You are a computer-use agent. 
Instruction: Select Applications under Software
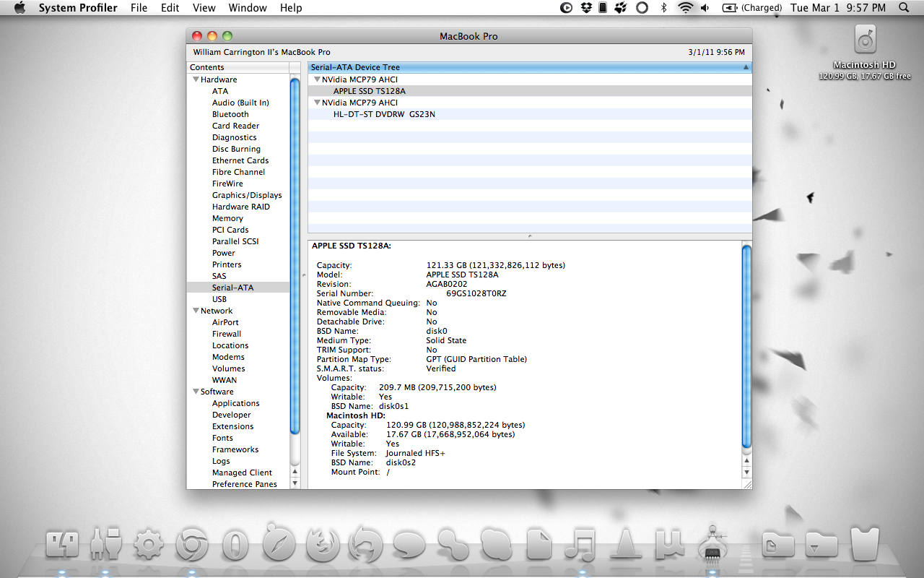(x=235, y=403)
